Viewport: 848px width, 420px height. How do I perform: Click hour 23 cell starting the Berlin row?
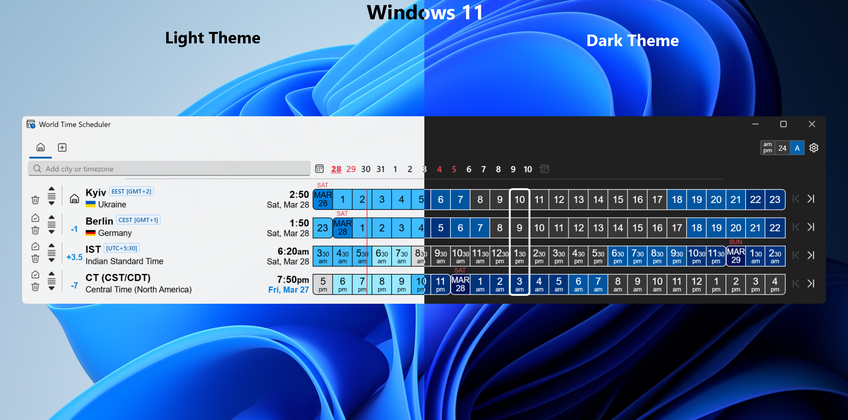[x=323, y=228]
